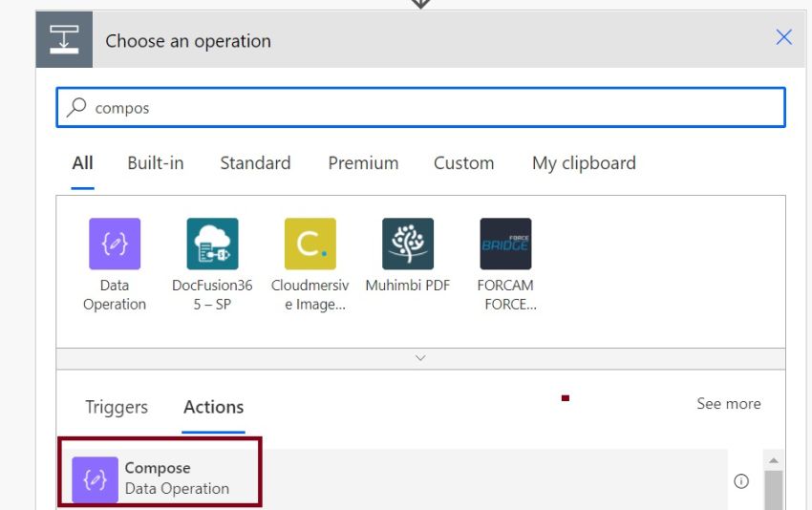Choose the Cloudmersive Image connector
The image size is (812, 510).
pos(310,244)
